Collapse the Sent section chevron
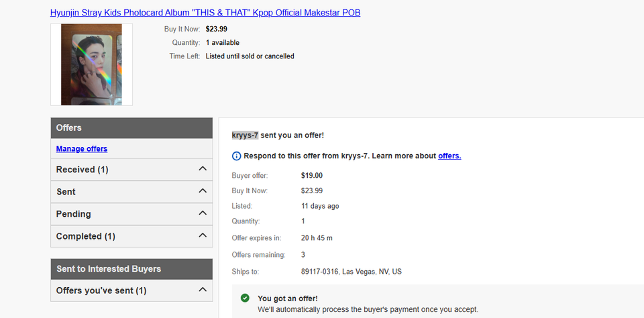The width and height of the screenshot is (644, 318). click(x=203, y=191)
